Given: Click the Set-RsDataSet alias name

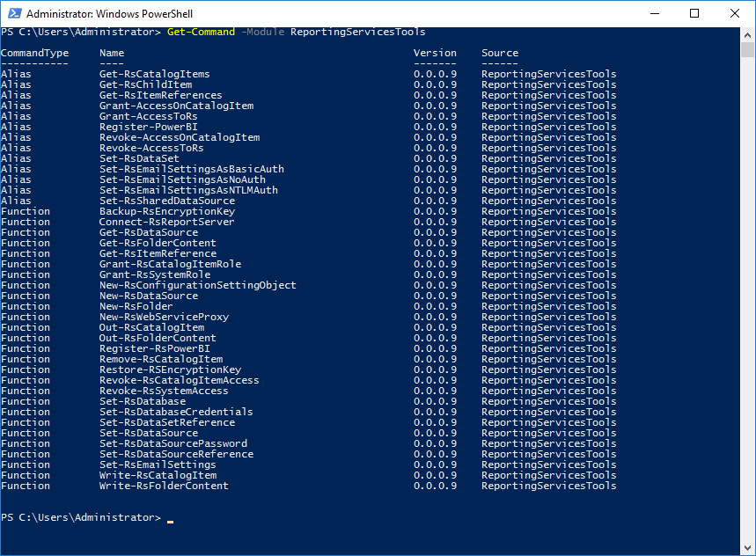Looking at the screenshot, I should click(x=139, y=159).
